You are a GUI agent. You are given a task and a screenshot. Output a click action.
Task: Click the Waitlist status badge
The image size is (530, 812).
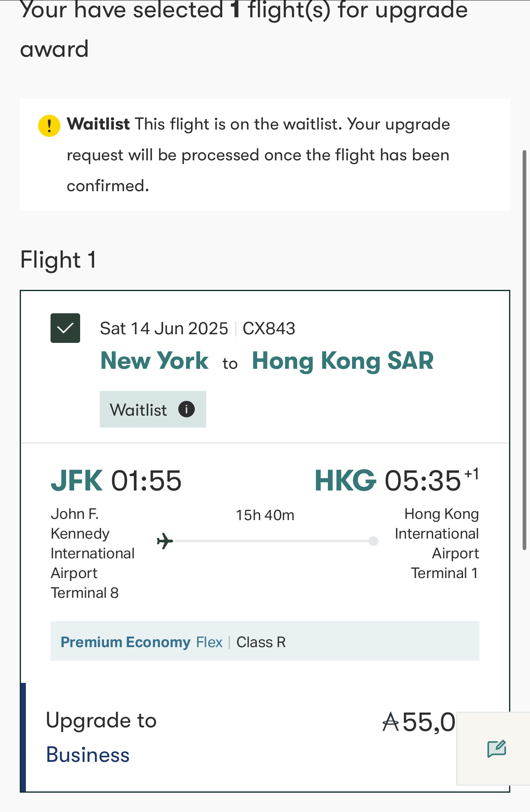point(153,409)
